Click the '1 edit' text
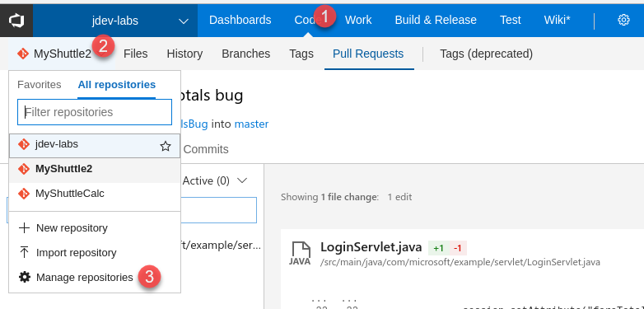Screen dimensions: 644x309 (399, 197)
